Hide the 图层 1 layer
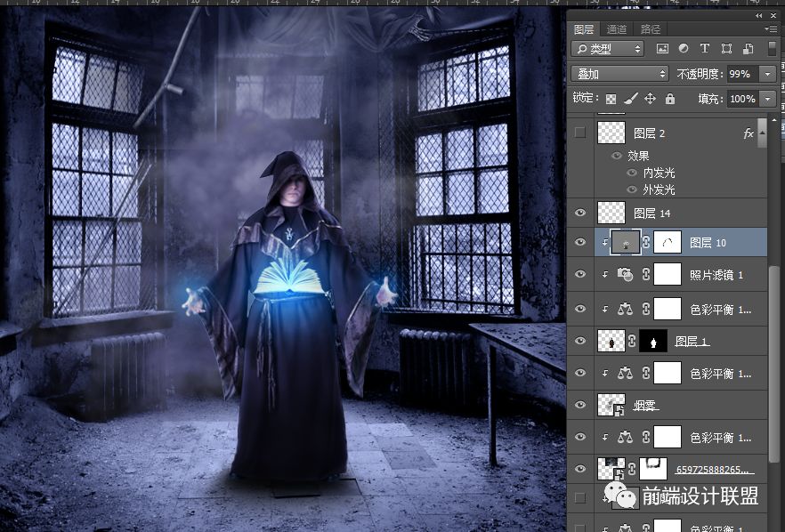Viewport: 785px width, 532px height. (x=580, y=341)
